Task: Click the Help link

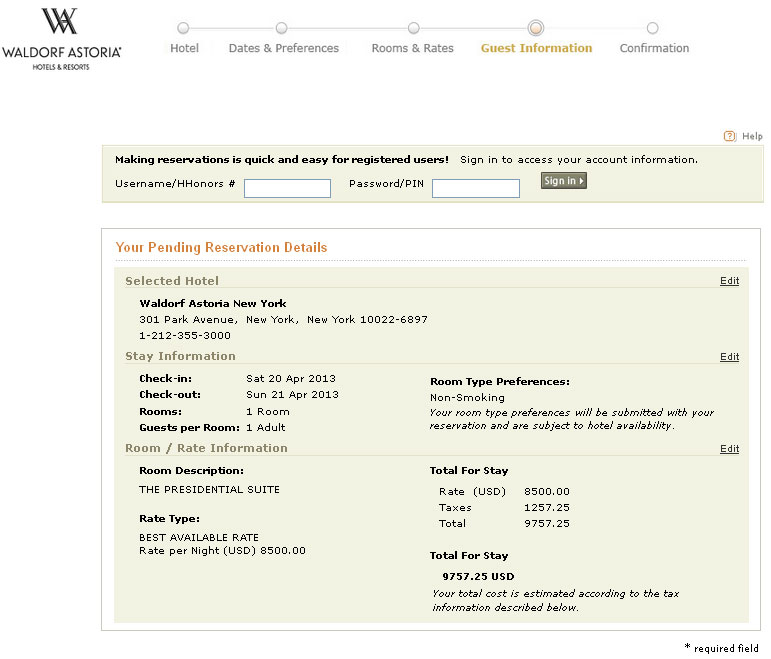Action: (752, 136)
